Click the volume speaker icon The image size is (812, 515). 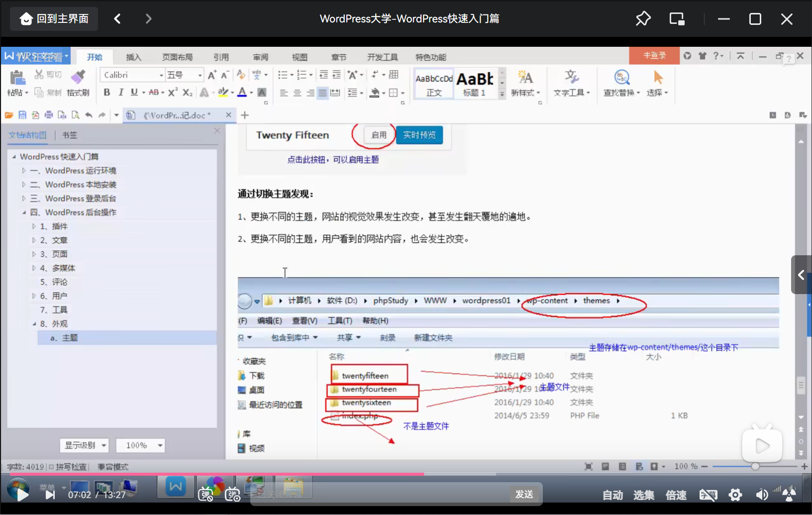pyautogui.click(x=762, y=495)
